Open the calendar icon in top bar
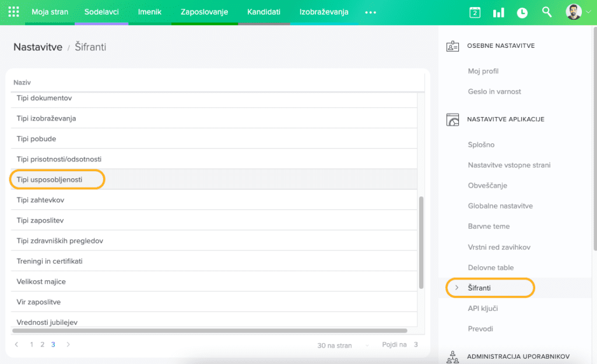597x364 pixels. (475, 12)
